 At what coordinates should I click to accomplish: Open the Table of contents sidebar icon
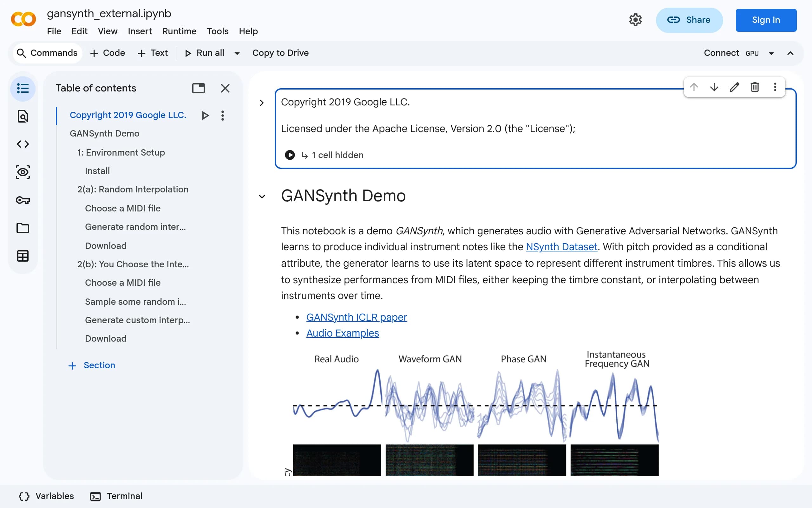(x=23, y=88)
